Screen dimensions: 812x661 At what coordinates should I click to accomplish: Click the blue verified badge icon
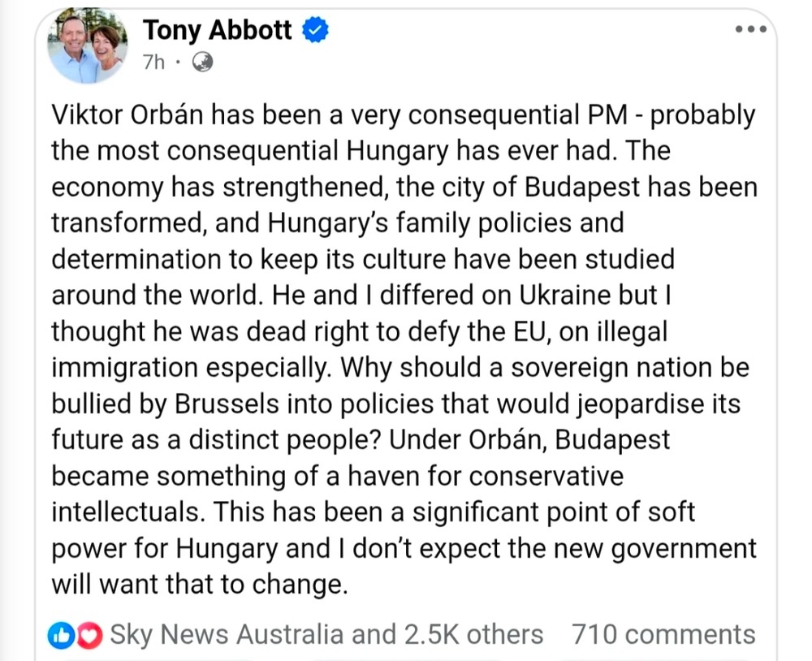coord(315,31)
